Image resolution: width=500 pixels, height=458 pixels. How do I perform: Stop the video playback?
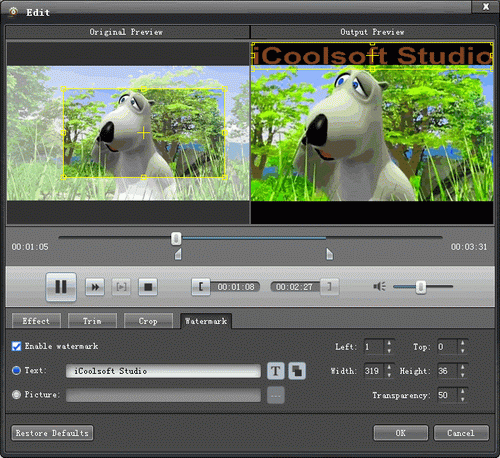click(148, 287)
